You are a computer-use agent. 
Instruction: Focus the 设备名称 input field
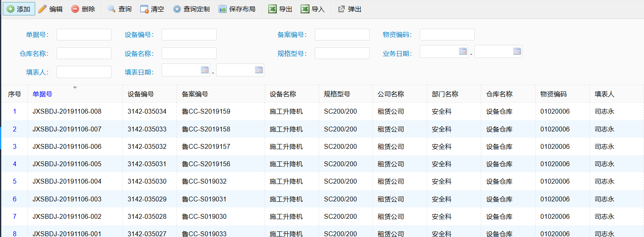(x=189, y=53)
